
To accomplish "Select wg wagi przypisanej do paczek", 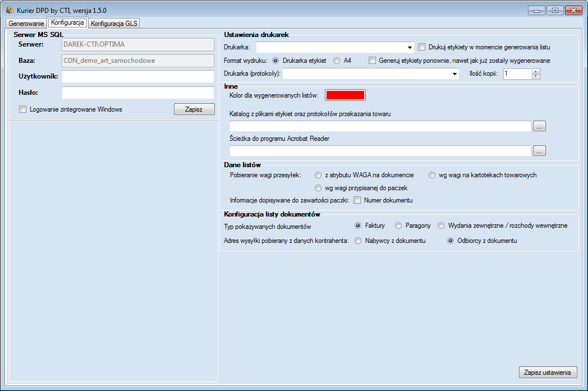I will click(x=318, y=188).
